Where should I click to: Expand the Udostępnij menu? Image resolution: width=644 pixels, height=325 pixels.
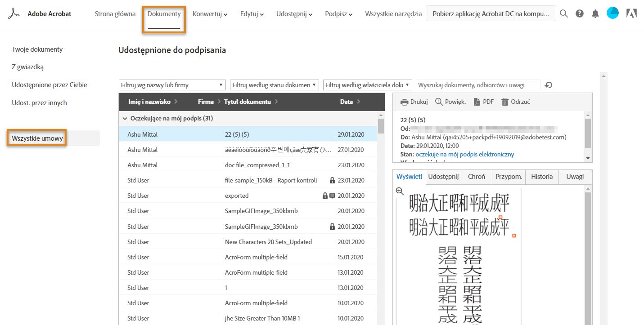[294, 14]
